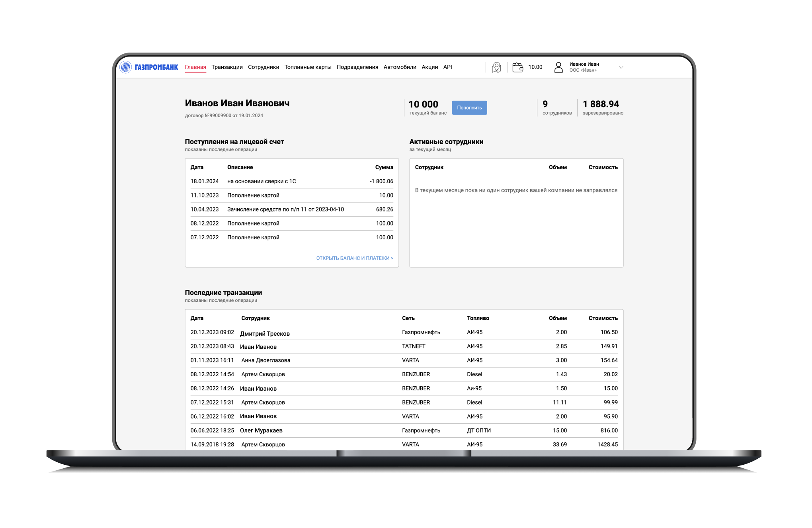
Task: Open the 'Открыть баланс и платежи' link
Action: click(x=354, y=258)
